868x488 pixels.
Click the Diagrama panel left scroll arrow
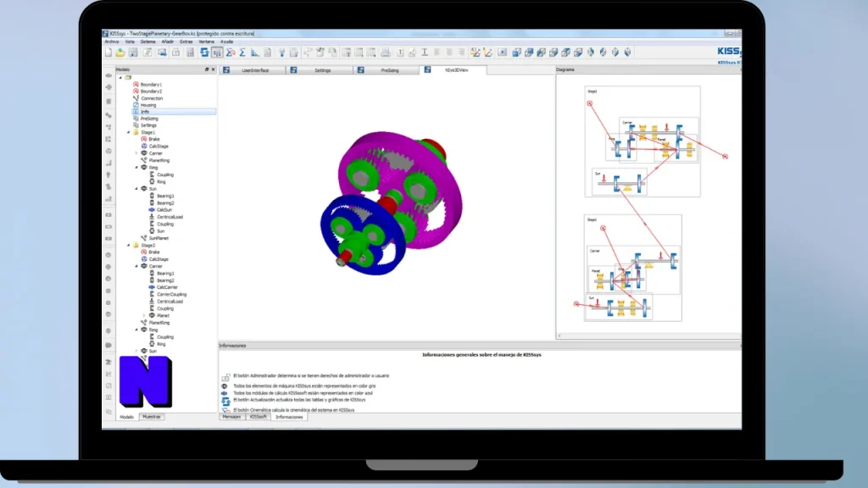(559, 335)
